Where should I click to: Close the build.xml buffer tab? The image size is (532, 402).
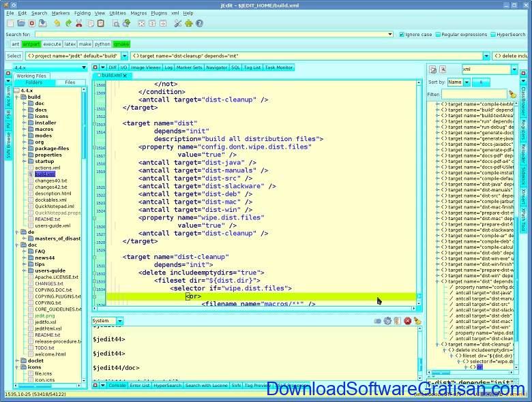coord(125,75)
